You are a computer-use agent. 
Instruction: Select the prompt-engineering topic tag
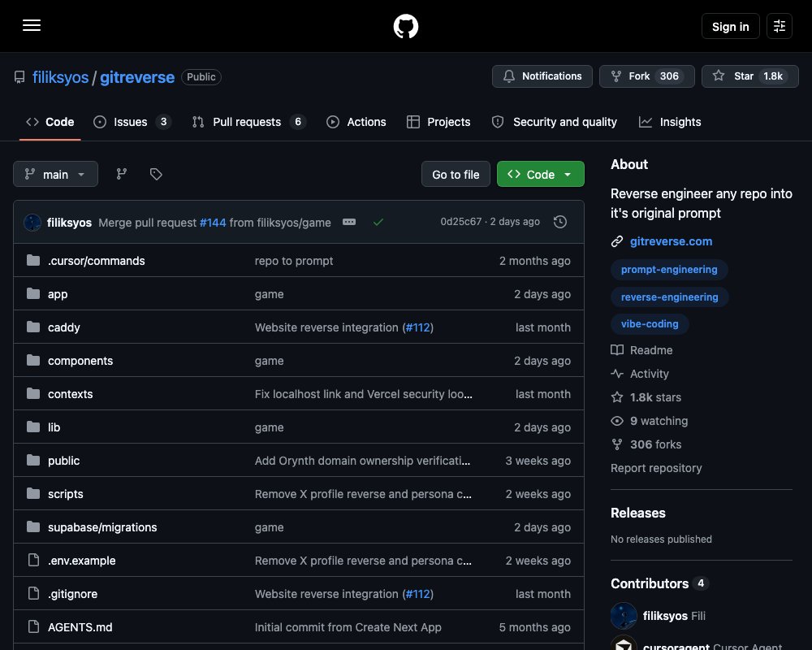[669, 270]
